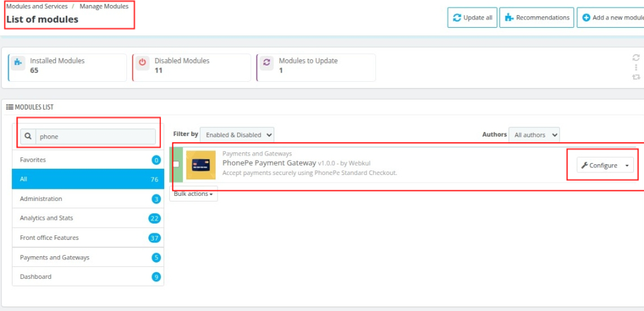
Task: Click the PhonePe Payment Gateway module logo
Action: (x=201, y=165)
